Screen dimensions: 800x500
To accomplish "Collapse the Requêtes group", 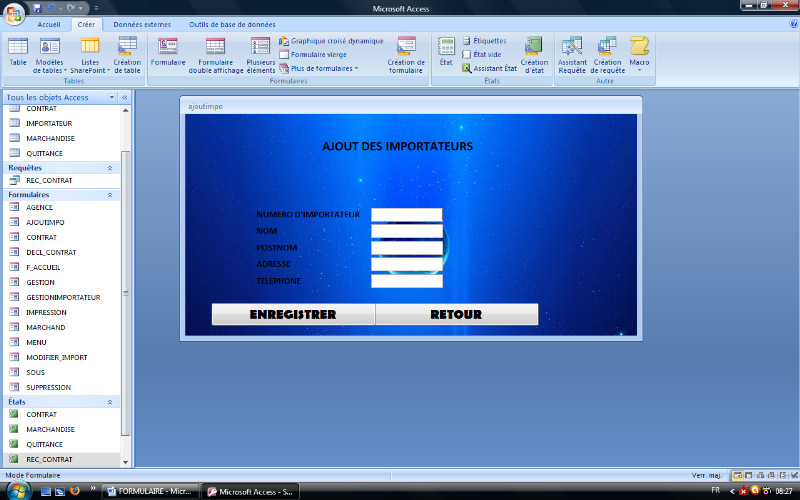I will tap(110, 168).
